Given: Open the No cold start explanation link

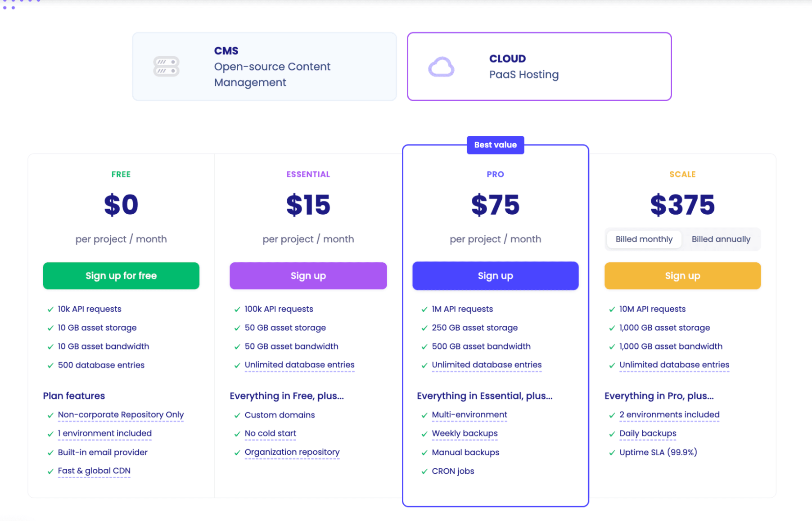Looking at the screenshot, I should (x=270, y=433).
